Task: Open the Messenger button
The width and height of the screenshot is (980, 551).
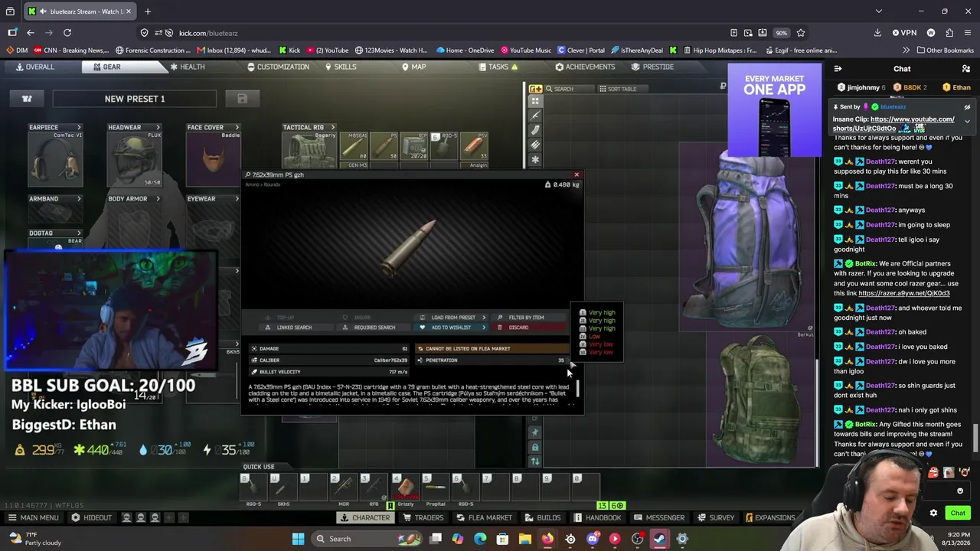Action: 659,518
